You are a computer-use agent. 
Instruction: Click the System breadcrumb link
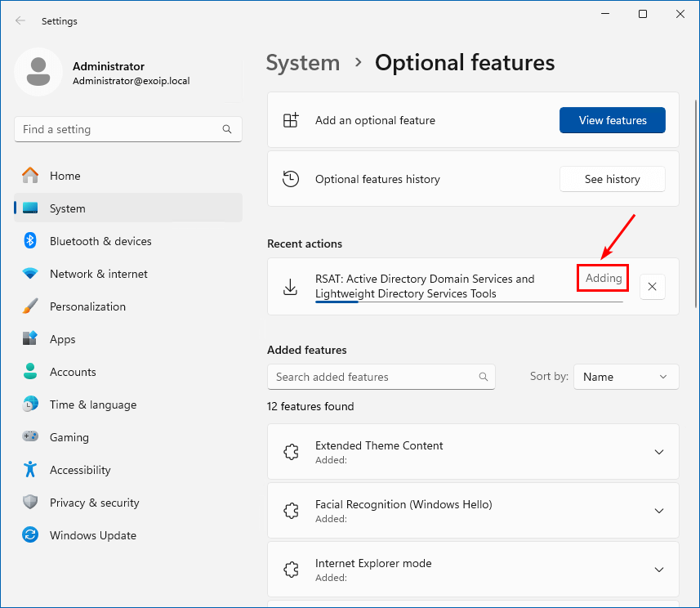(x=302, y=63)
